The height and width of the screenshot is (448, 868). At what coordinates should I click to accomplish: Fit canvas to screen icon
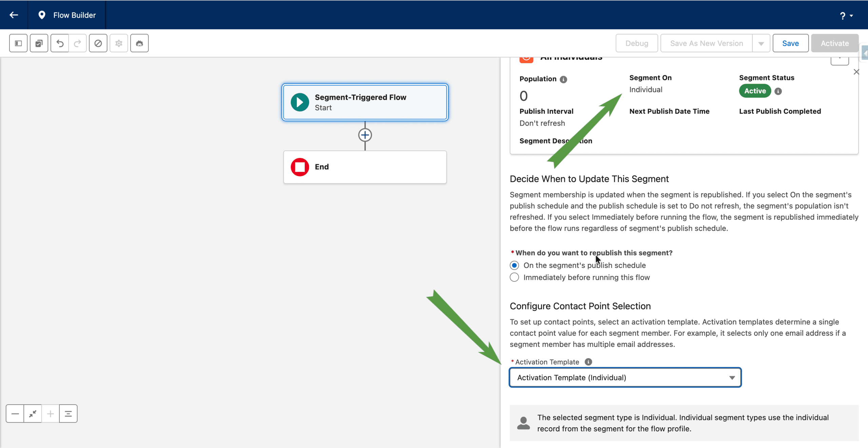33,413
